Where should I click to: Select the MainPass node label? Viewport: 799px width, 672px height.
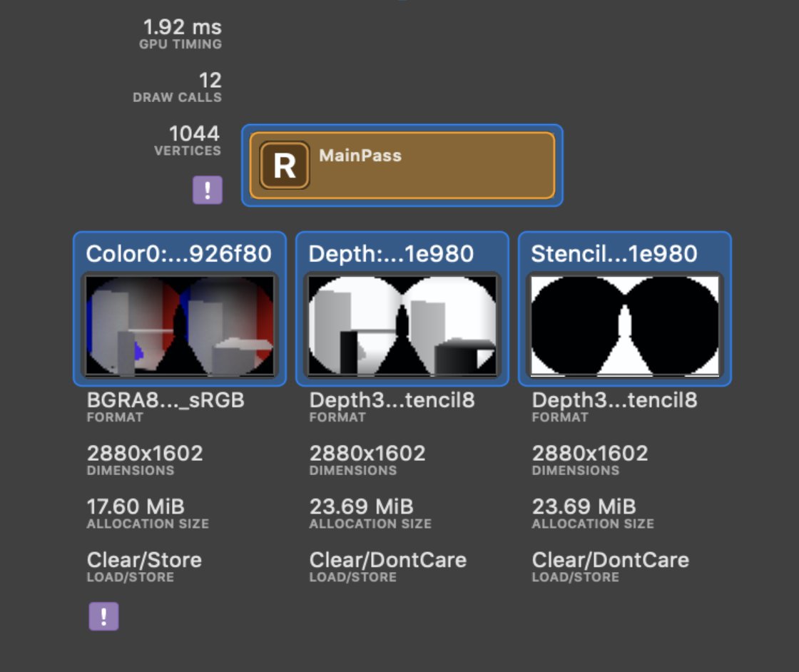[360, 155]
